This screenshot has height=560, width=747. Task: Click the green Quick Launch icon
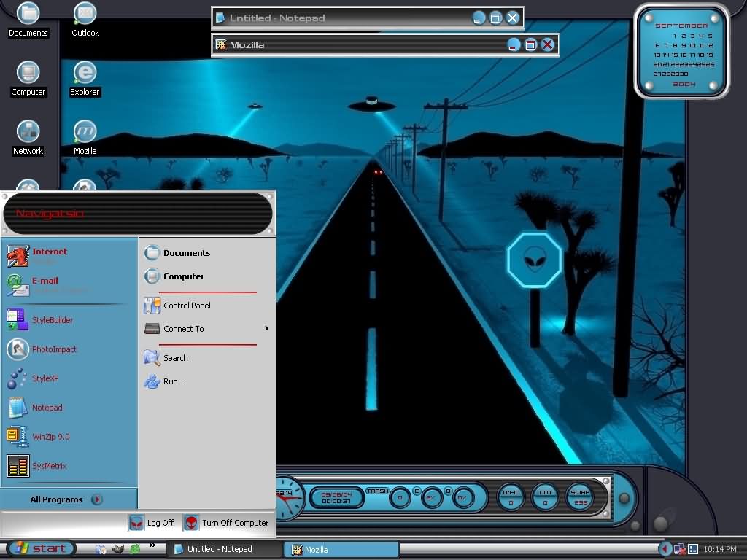click(x=135, y=549)
